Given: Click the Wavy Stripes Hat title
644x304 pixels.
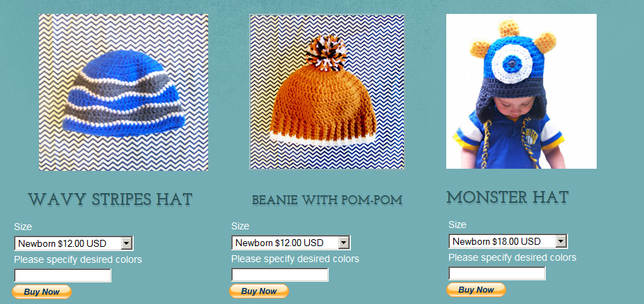Looking at the screenshot, I should [110, 200].
